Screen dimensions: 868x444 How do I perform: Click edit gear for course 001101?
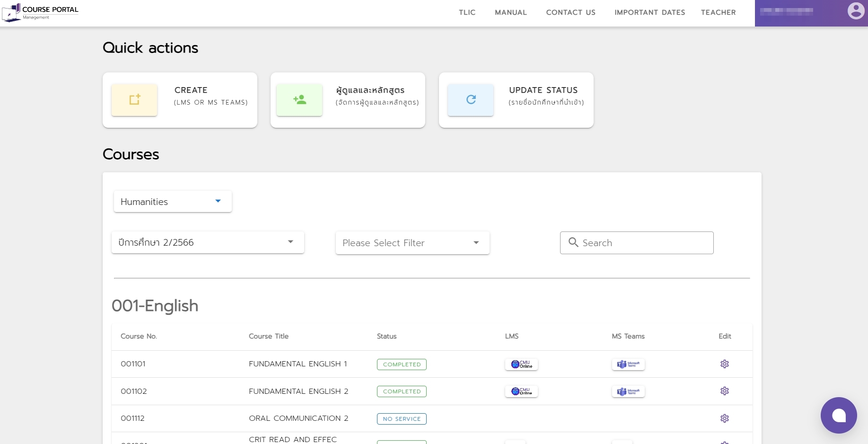point(724,364)
